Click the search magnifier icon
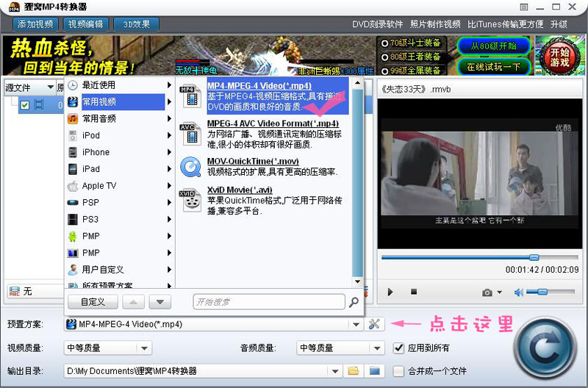 coord(354,302)
